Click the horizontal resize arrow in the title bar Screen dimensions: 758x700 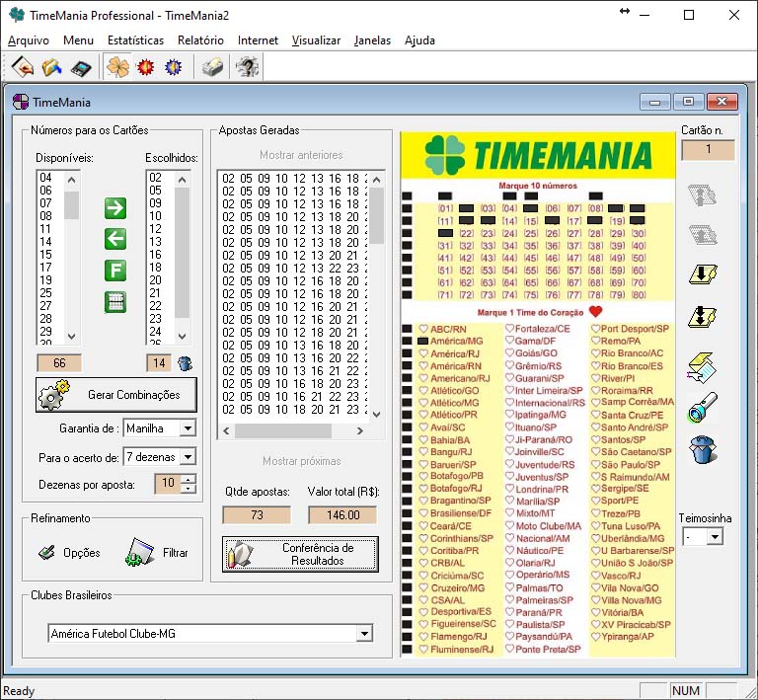coord(625,11)
